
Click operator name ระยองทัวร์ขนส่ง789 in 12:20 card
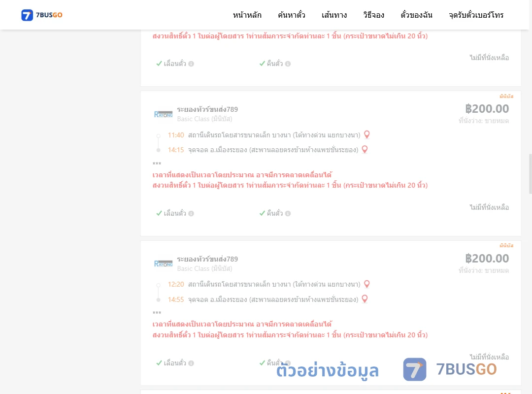pyautogui.click(x=207, y=259)
